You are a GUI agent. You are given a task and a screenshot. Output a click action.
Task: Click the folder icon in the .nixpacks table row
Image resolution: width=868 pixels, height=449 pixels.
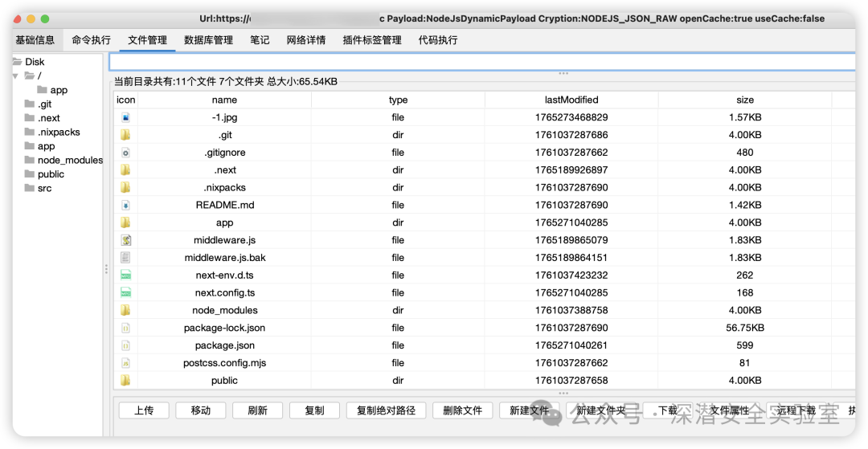click(125, 187)
